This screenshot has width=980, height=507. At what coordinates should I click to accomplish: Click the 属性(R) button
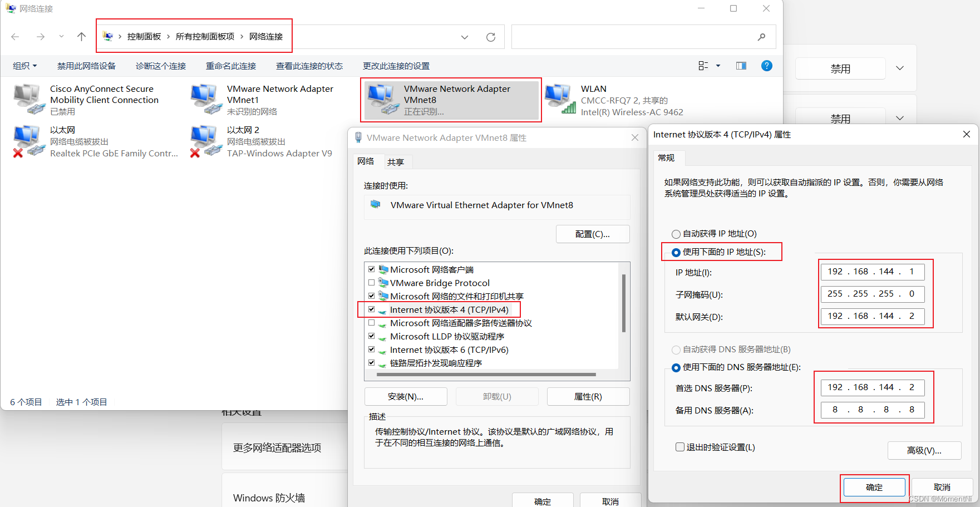pos(588,396)
